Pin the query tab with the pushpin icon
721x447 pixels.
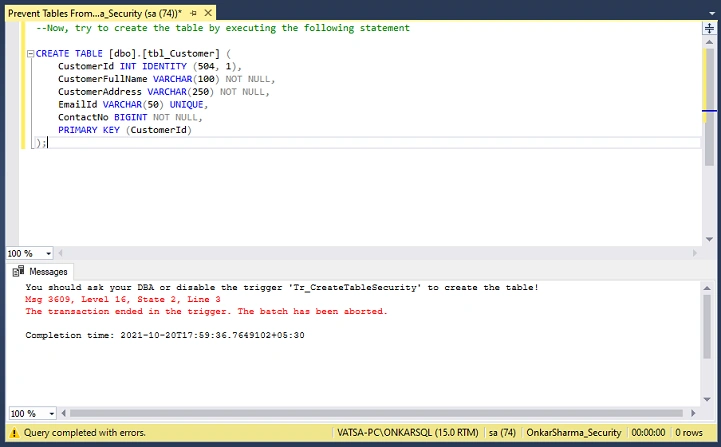[x=194, y=13]
